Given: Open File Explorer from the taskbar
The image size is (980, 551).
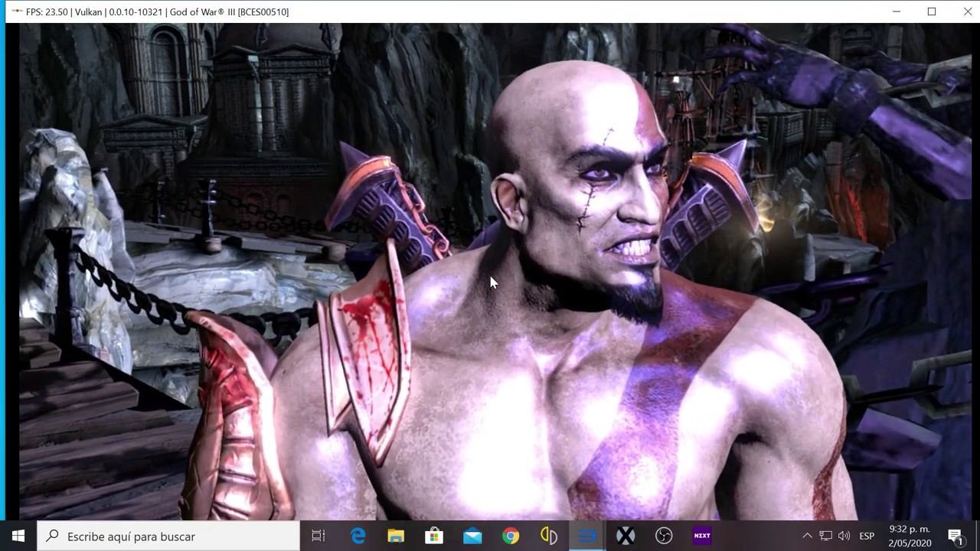Looking at the screenshot, I should click(396, 536).
